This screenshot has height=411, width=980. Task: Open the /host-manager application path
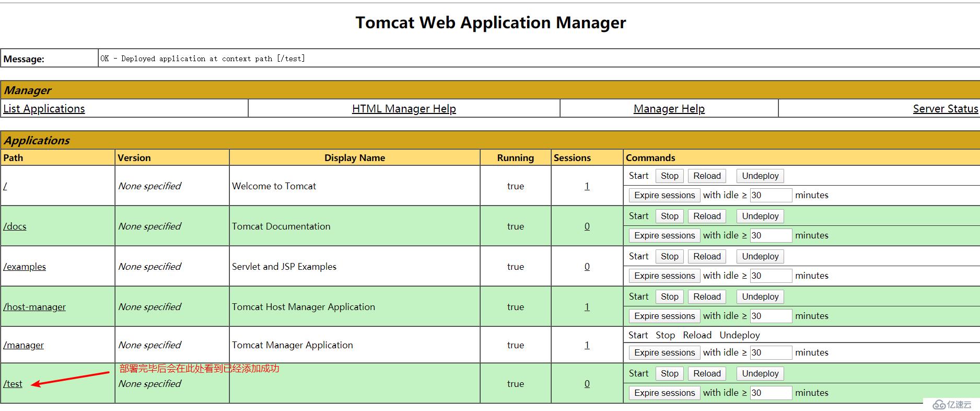tap(34, 307)
